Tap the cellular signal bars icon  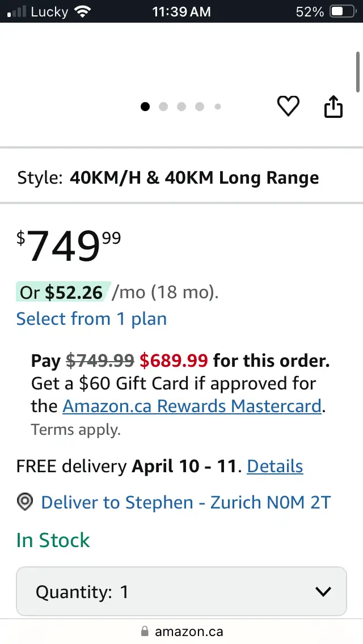(x=16, y=11)
